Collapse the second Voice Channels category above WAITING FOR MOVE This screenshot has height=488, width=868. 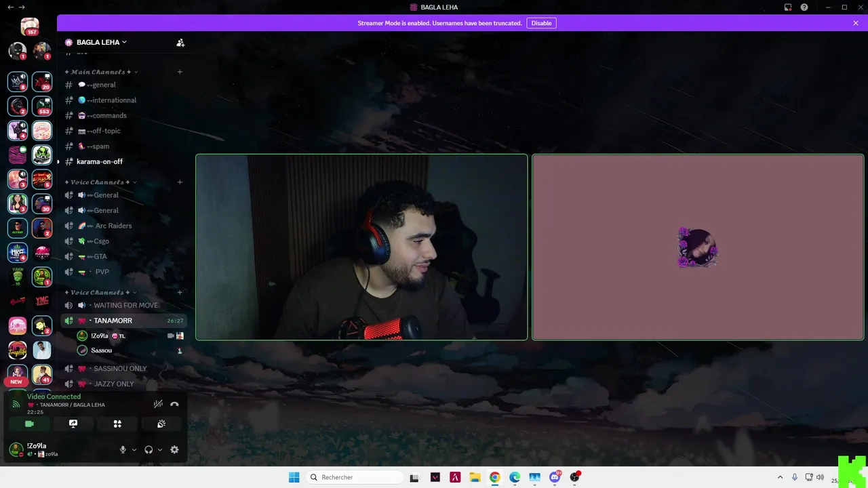(x=100, y=293)
